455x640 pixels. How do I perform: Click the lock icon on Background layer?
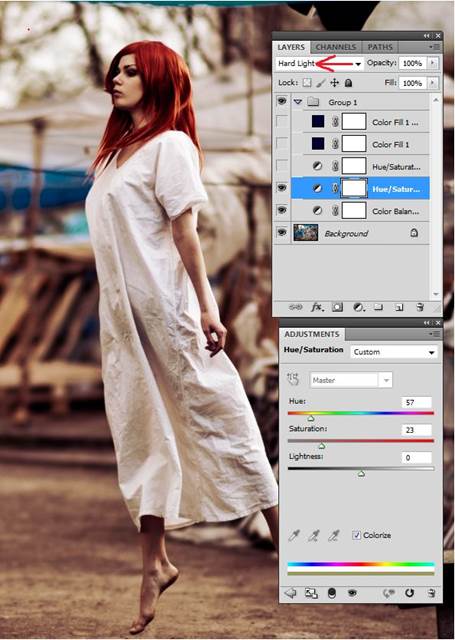pos(414,233)
